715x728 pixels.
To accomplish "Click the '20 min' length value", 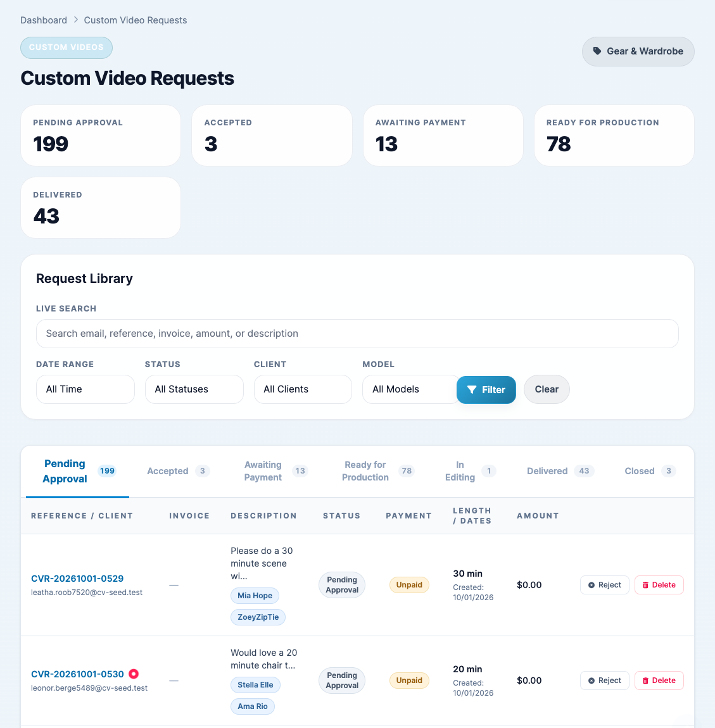I will (x=467, y=669).
